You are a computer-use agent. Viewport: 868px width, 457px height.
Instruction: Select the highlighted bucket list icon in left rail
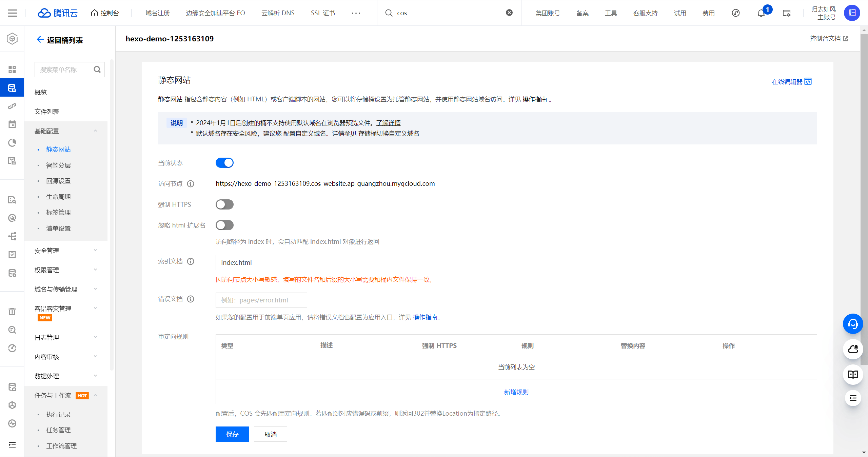tap(12, 88)
